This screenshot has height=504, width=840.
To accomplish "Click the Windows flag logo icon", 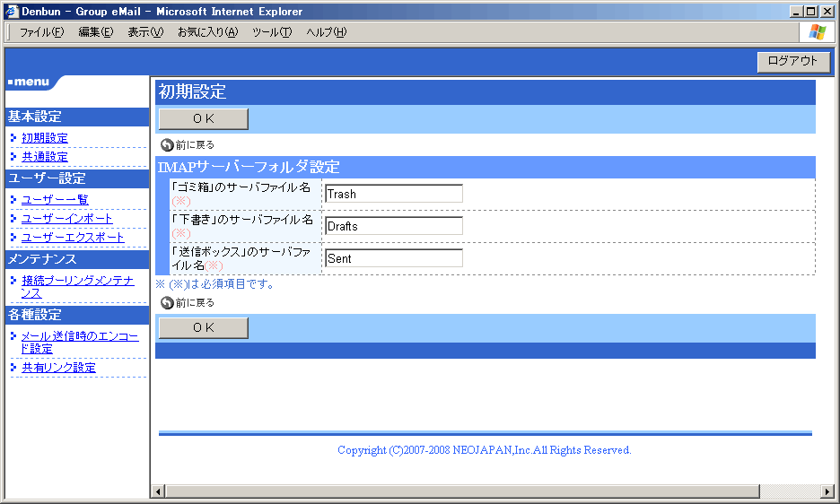I will point(817,32).
